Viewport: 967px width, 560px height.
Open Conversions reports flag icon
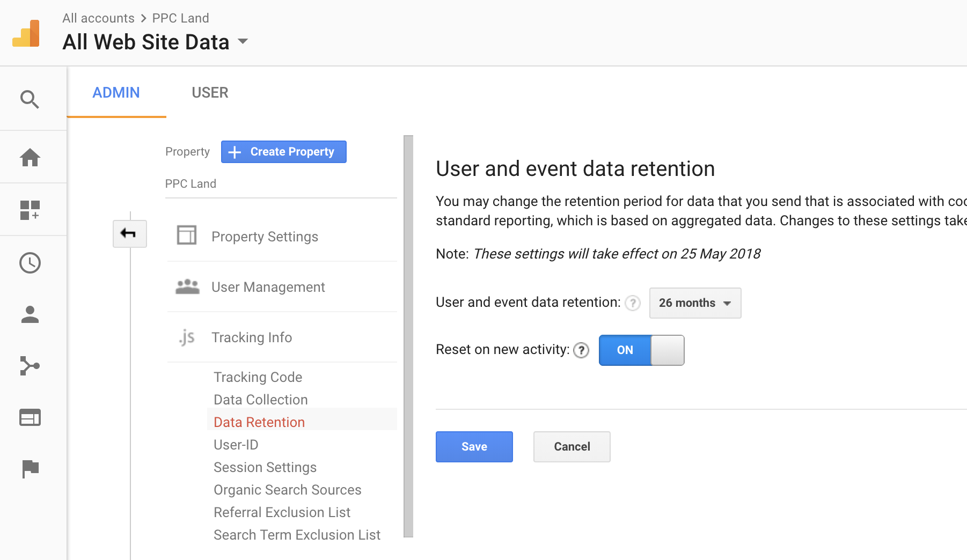(x=30, y=469)
